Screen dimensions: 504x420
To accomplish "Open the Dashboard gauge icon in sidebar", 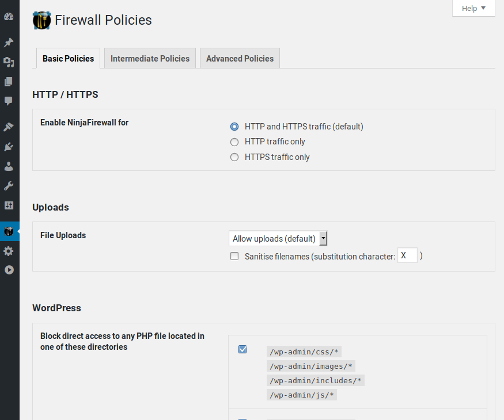I will (x=9, y=17).
